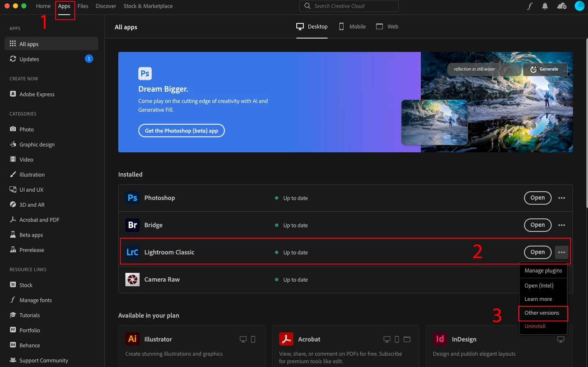The image size is (588, 367).
Task: Switch to Stock & Marketplace tab
Action: (x=148, y=6)
